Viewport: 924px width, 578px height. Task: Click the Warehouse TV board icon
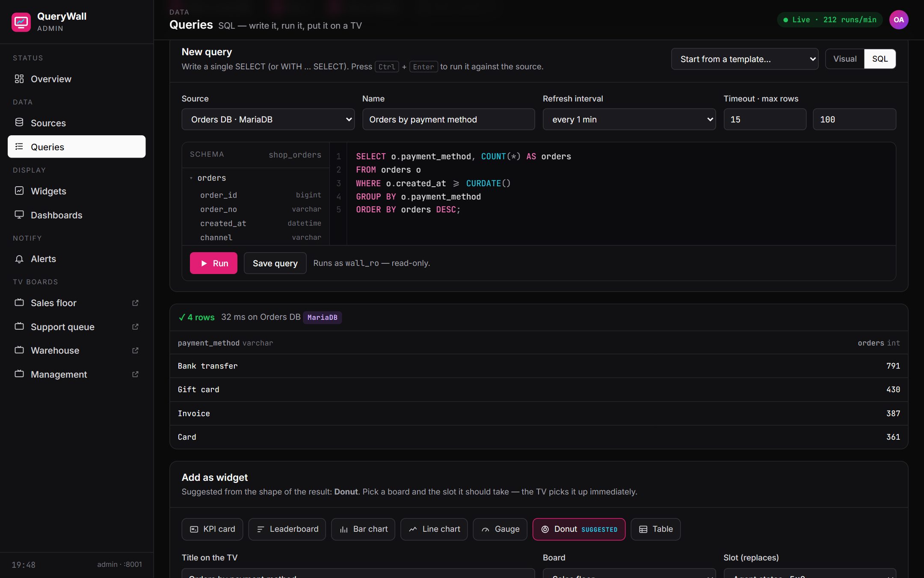point(19,350)
